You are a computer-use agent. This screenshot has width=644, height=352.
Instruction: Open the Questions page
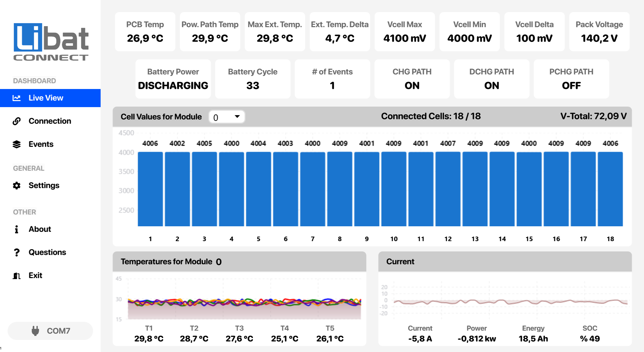[x=50, y=252]
